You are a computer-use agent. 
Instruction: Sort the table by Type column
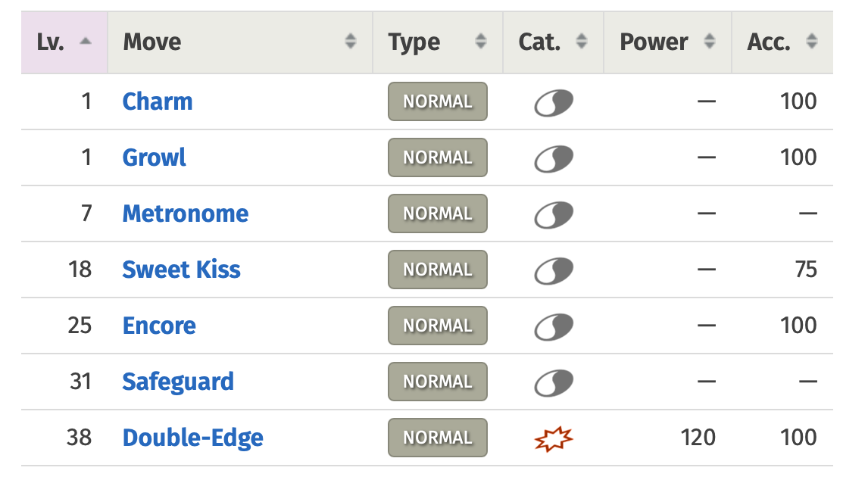tap(437, 42)
